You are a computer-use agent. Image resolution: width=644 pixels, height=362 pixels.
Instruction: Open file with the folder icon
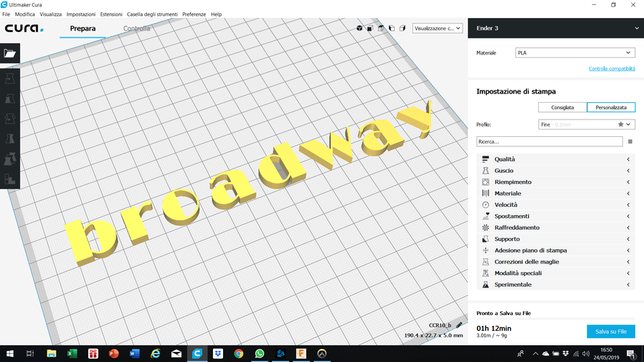pyautogui.click(x=10, y=54)
